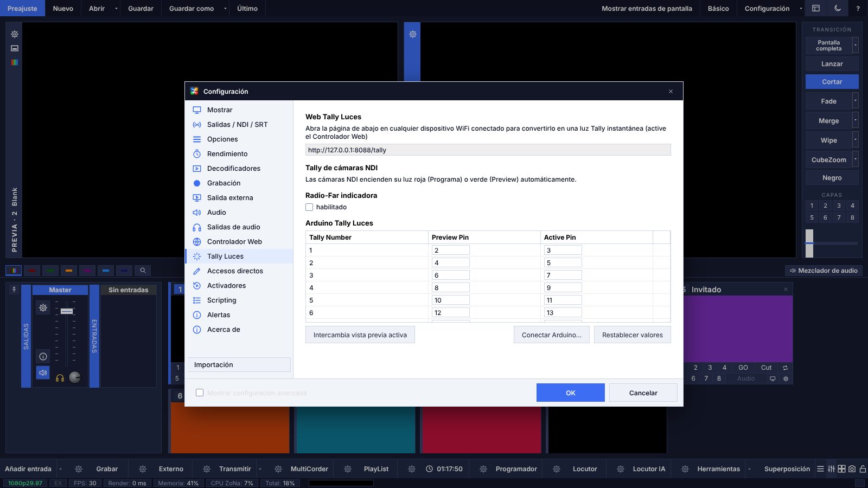The image size is (868, 488).
Task: Click the gear icon left of Herramientas
Action: click(x=685, y=469)
